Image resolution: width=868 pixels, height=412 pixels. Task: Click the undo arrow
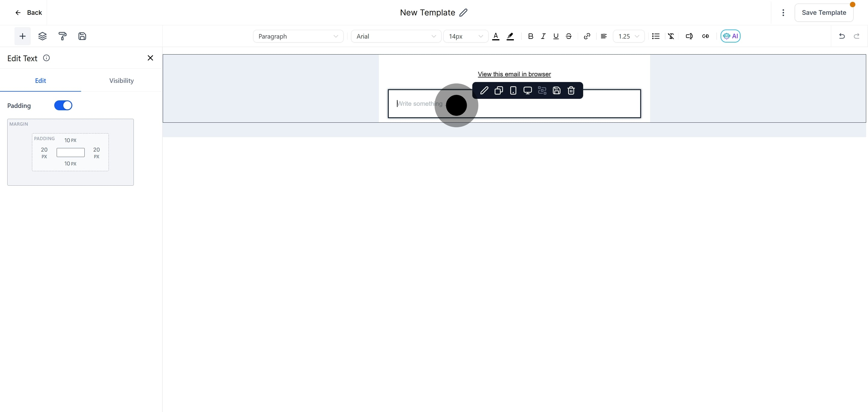point(842,36)
